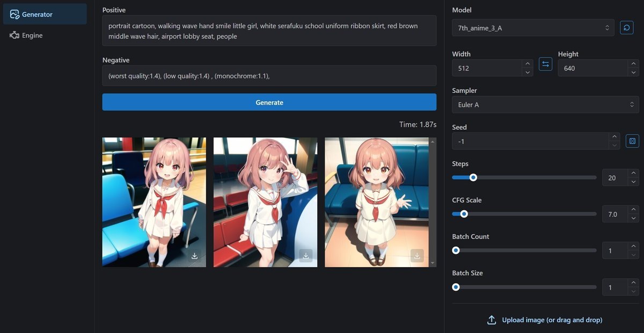
Task: Decrease Steps with down arrow
Action: [633, 182]
